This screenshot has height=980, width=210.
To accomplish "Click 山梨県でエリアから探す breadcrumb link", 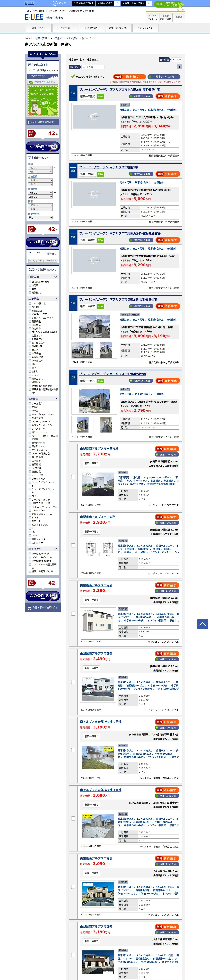I will point(65,38).
